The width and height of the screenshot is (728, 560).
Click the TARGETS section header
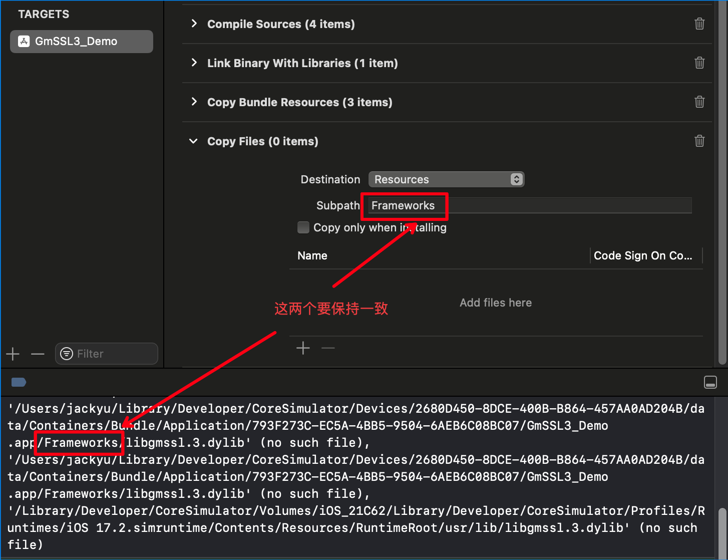pyautogui.click(x=44, y=14)
